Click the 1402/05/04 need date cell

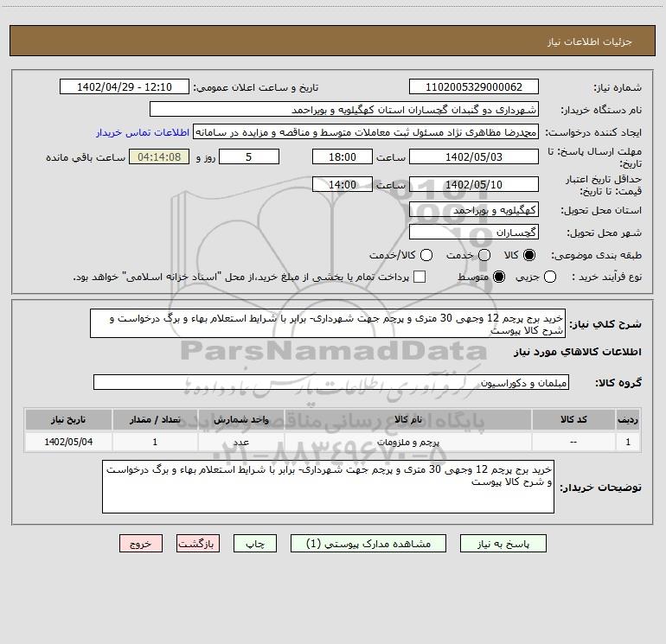(68, 442)
